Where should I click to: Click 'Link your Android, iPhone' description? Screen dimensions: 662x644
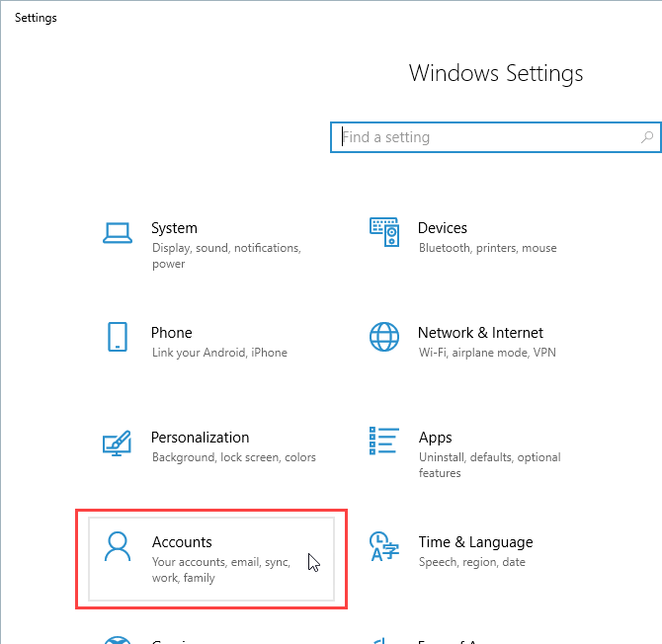coord(219,353)
